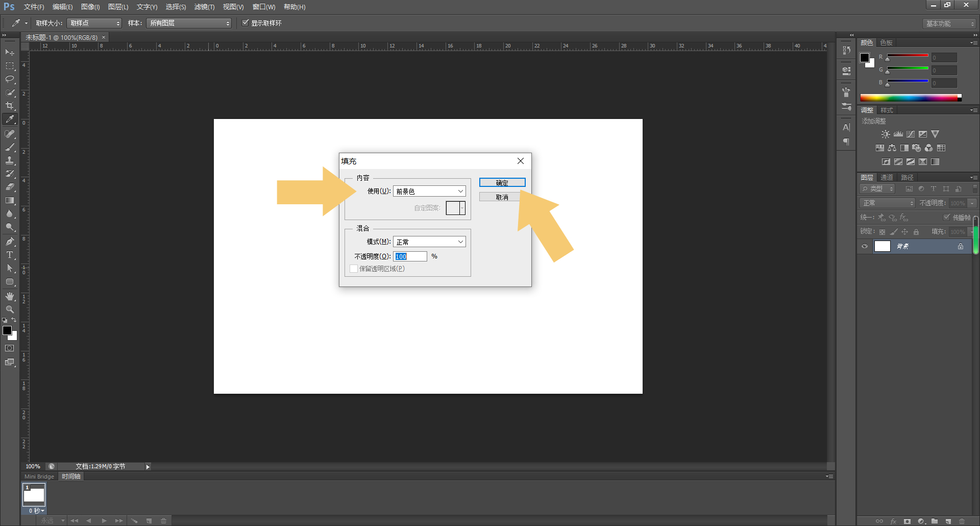The image size is (980, 526).
Task: Click the delete layer trash icon
Action: pos(962,521)
